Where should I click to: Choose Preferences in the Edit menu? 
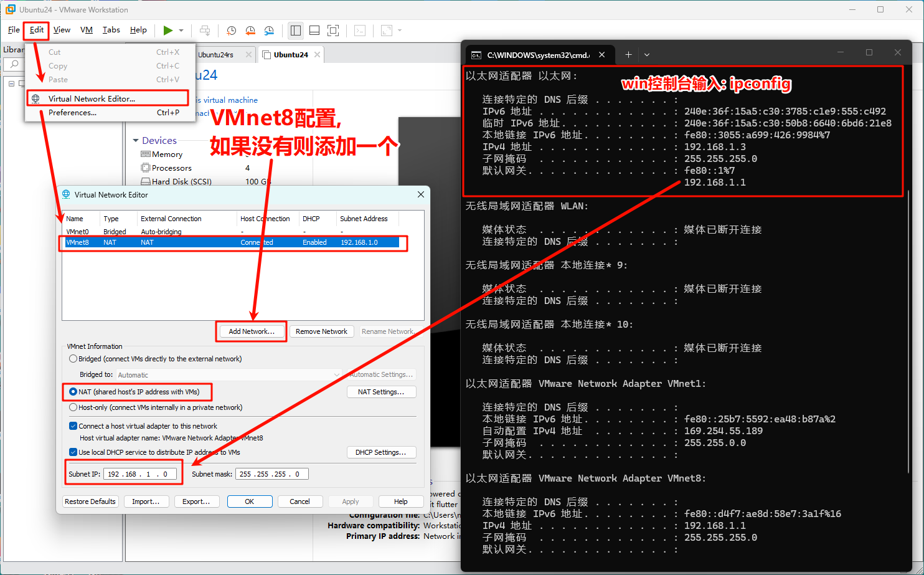click(110, 113)
